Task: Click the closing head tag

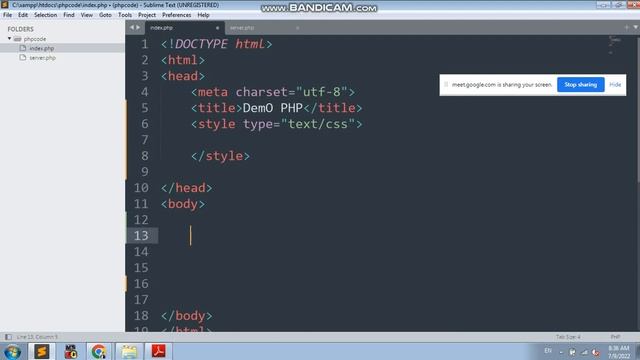Action: 187,188
